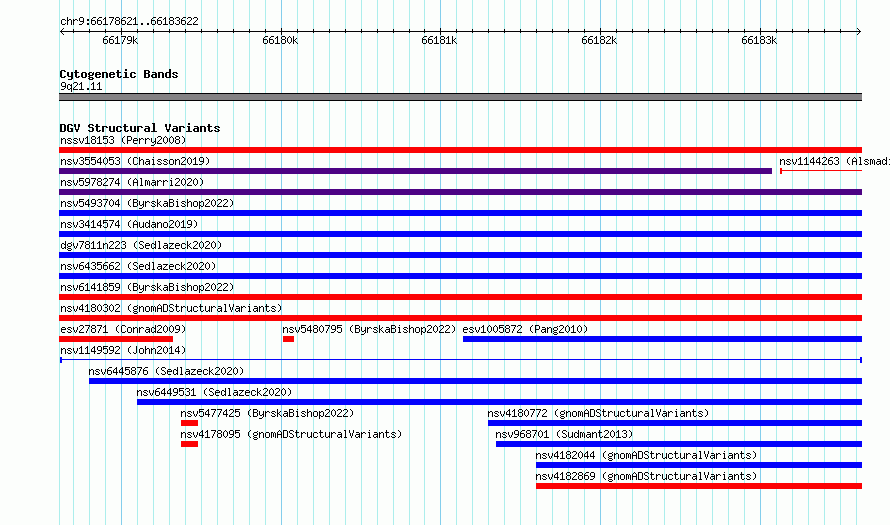Select blue bar under nsv4182044

(699, 465)
